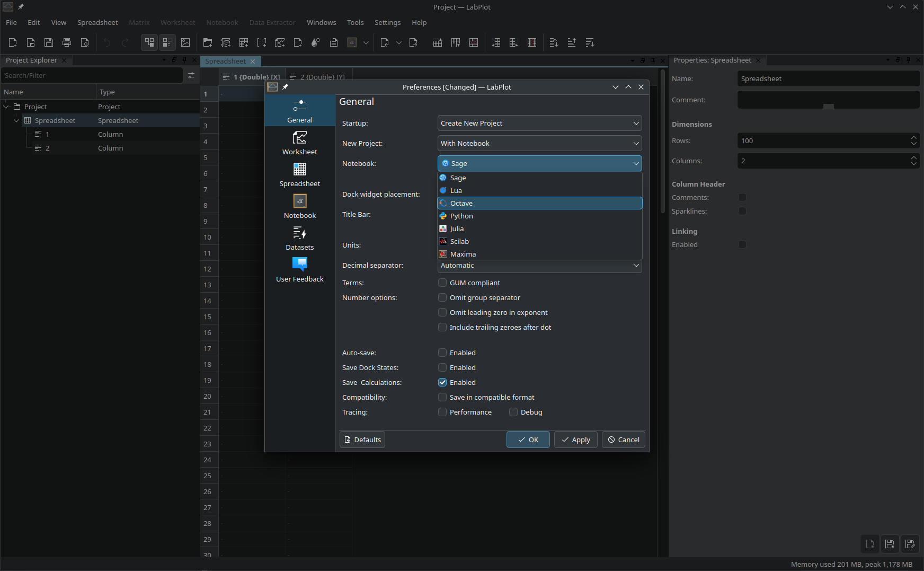Select Python from the Notebook dropdown list

click(461, 216)
